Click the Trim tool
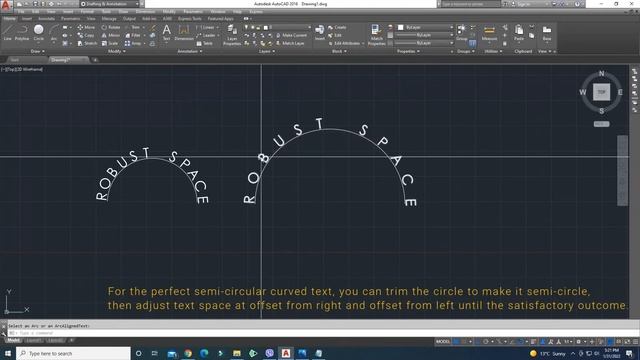This screenshot has width=640, height=360. (x=132, y=27)
